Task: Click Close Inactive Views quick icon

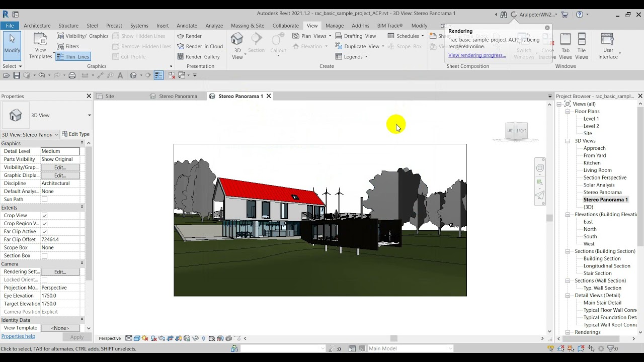Action: 172,75
